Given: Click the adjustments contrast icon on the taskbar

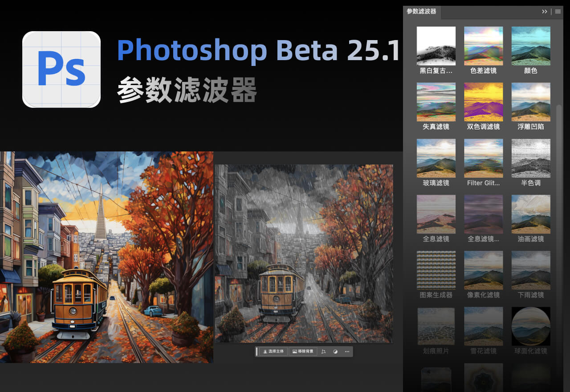Looking at the screenshot, I should pyautogui.click(x=335, y=351).
